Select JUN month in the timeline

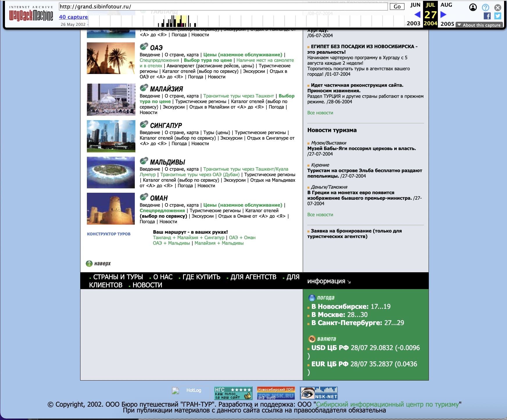415,5
